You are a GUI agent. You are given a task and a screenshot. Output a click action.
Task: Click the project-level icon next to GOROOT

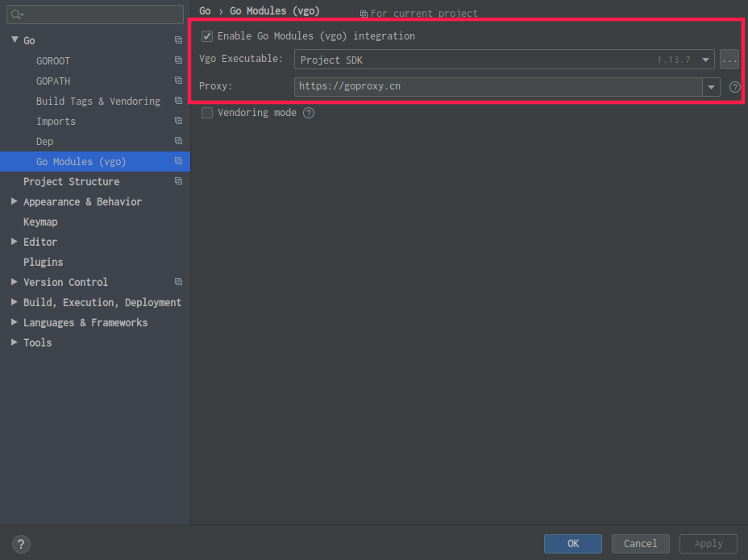click(178, 60)
